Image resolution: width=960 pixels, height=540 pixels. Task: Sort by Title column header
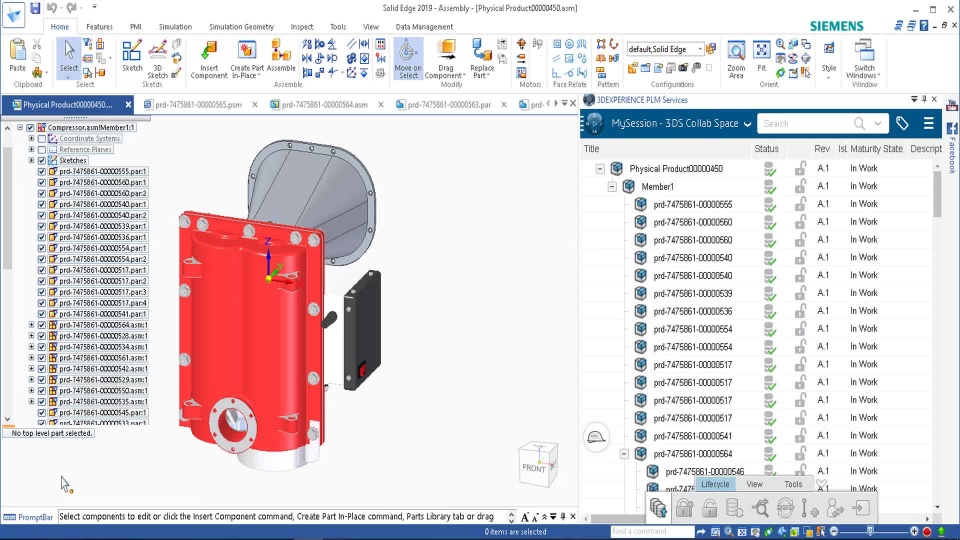click(591, 149)
